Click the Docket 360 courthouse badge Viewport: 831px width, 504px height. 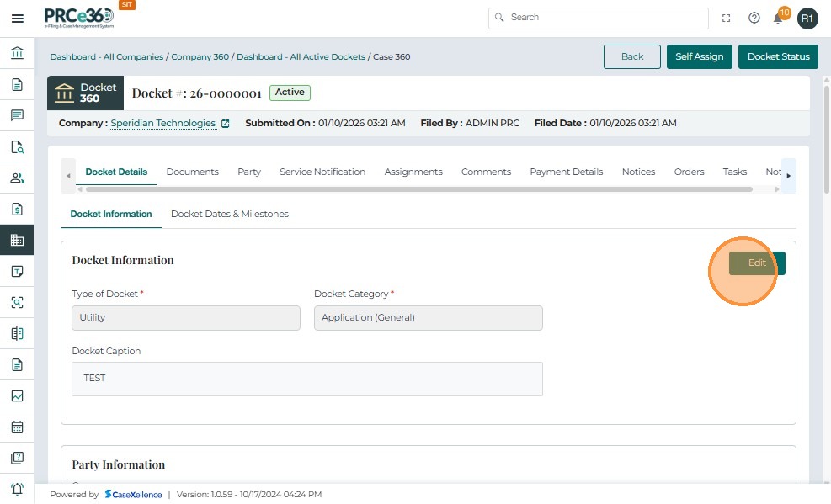click(85, 93)
